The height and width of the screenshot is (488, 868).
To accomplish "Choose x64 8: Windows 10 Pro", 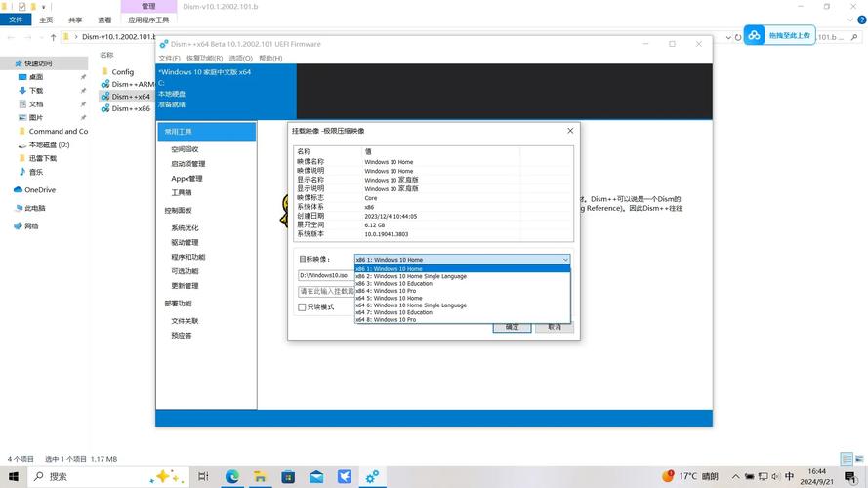I will click(x=462, y=319).
